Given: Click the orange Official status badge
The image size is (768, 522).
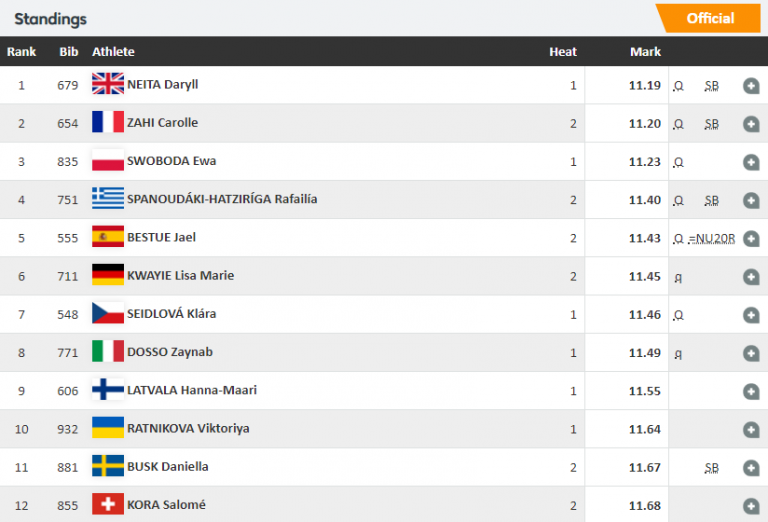Looking at the screenshot, I should (x=710, y=18).
